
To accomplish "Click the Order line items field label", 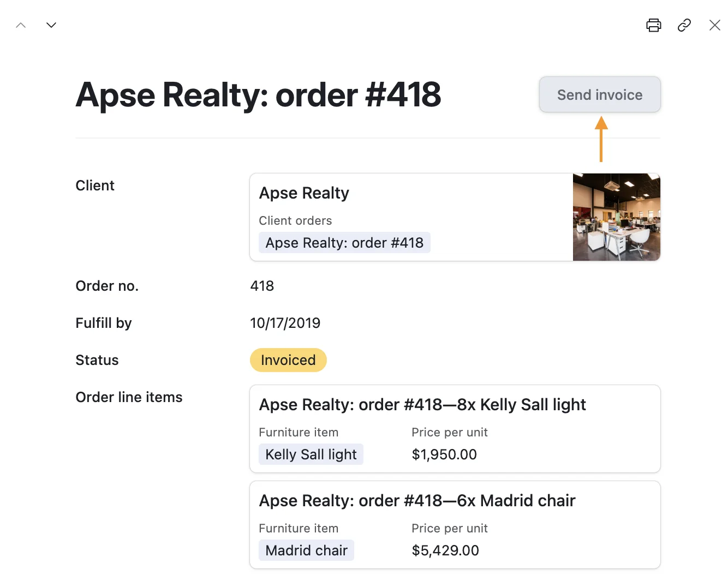I will point(129,397).
